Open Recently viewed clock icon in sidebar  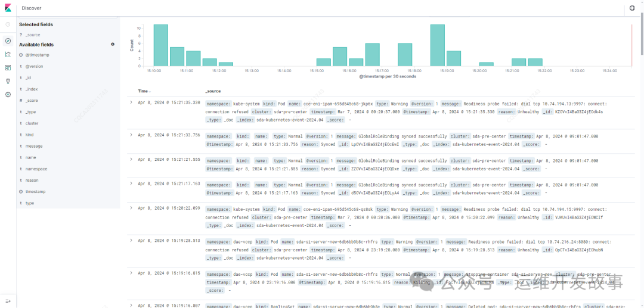[8, 24]
